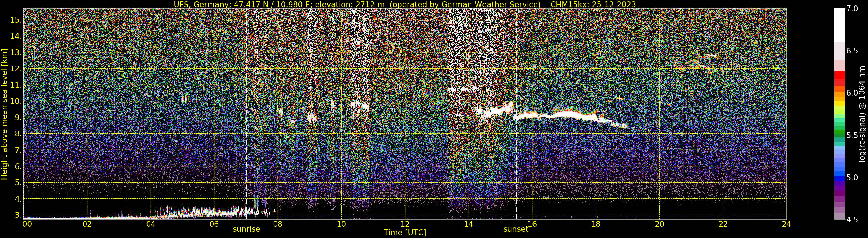Click the "3." tick on the height axis
Screen dimensions: 868x238
(18, 215)
